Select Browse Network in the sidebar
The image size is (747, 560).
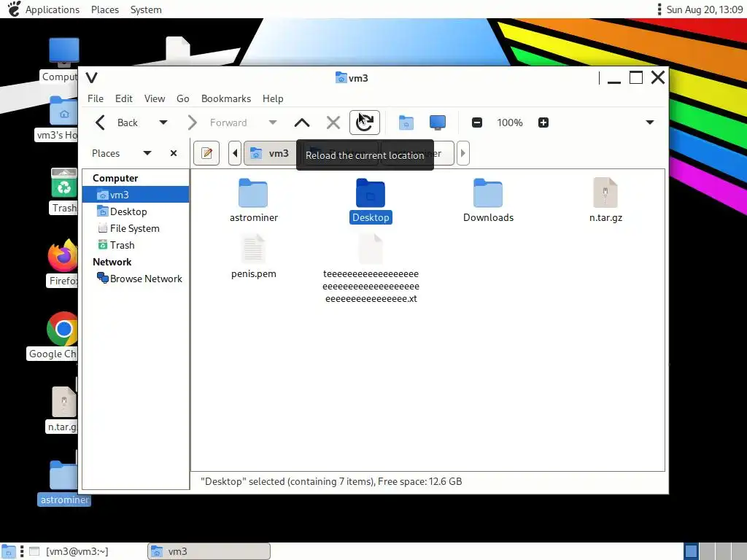tap(136, 279)
